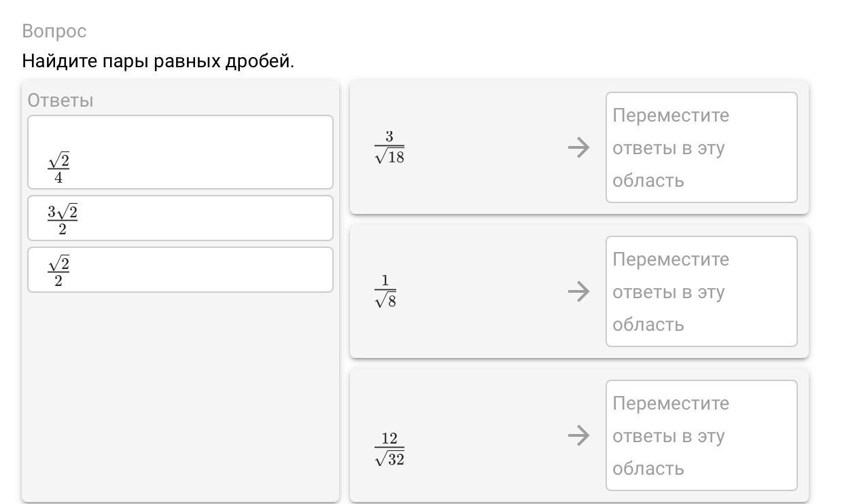
Task: Select the √2/2 answer card
Action: click(x=180, y=270)
